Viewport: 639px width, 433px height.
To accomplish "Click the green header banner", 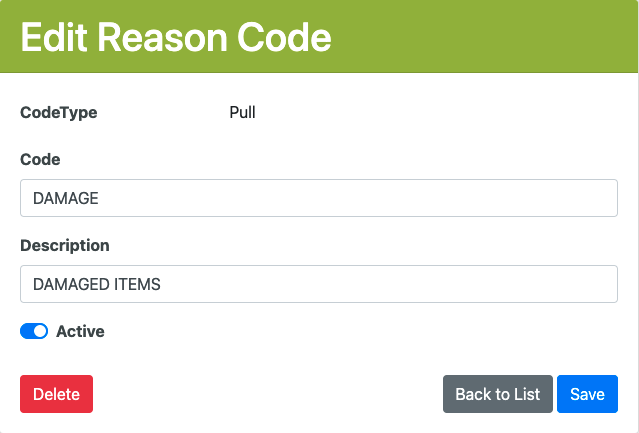I will (480, 37).
